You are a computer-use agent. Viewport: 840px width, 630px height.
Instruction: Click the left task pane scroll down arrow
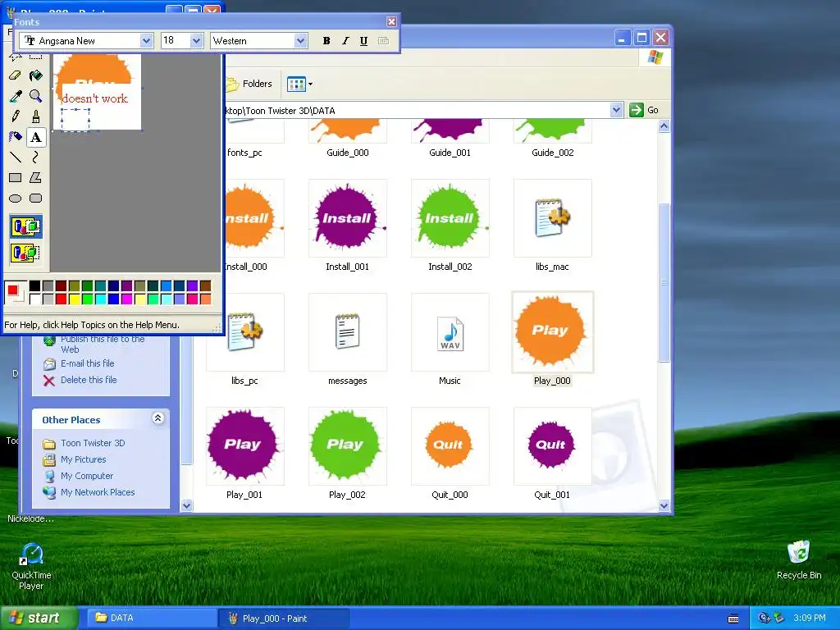point(186,505)
